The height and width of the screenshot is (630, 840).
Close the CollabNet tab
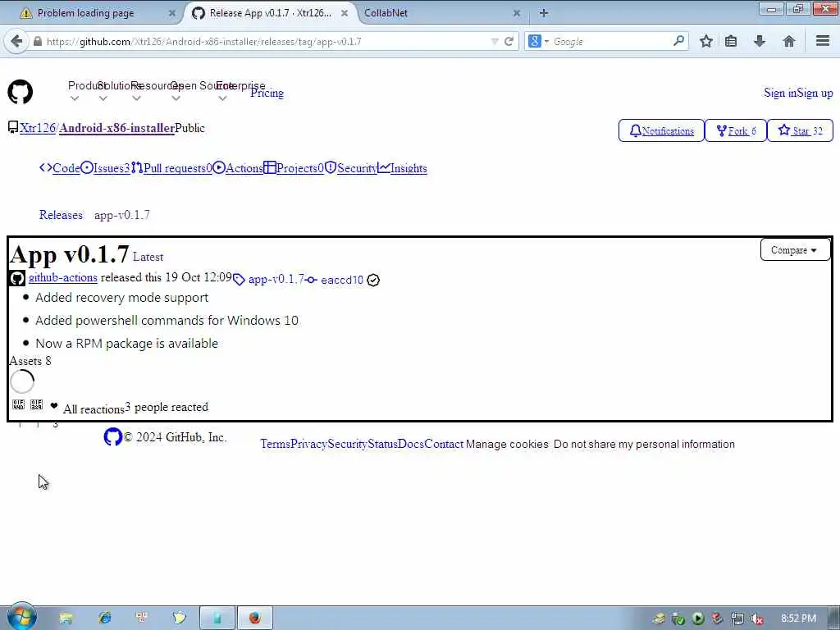pyautogui.click(x=517, y=13)
